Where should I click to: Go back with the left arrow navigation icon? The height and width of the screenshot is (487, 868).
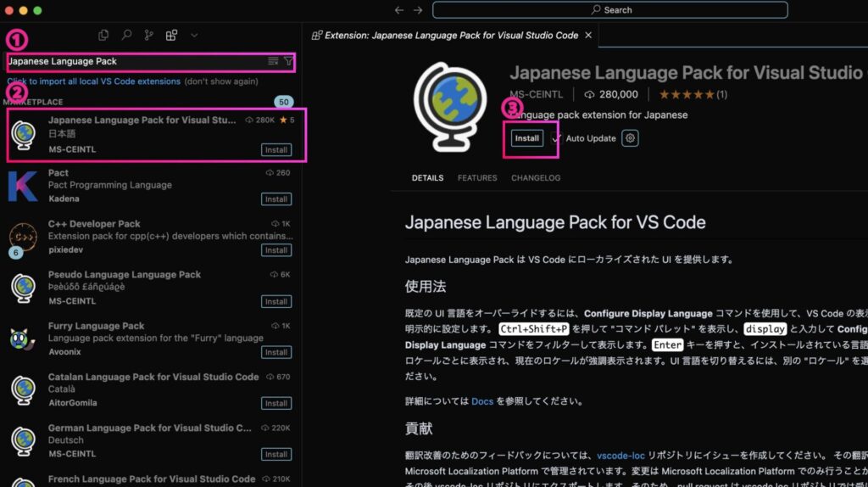click(x=398, y=10)
